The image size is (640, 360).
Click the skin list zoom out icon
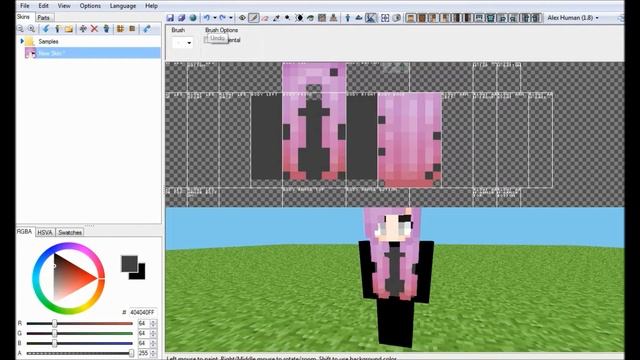click(20, 29)
